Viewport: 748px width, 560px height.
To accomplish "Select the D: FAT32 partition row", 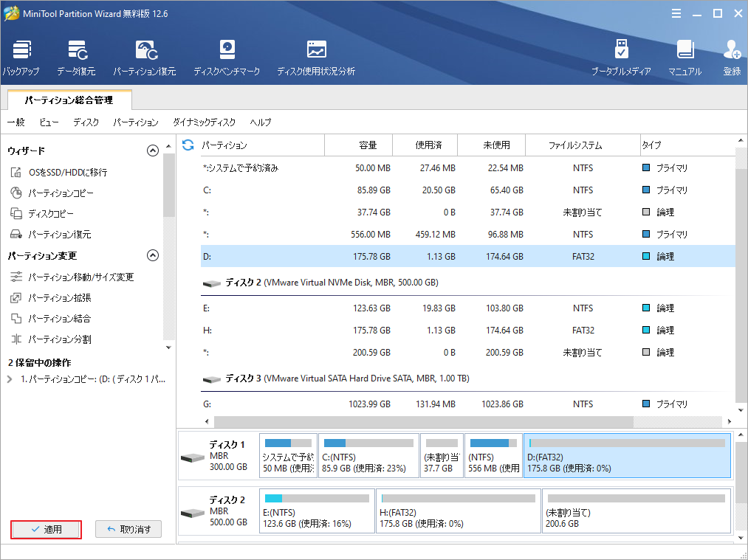I will point(467,257).
